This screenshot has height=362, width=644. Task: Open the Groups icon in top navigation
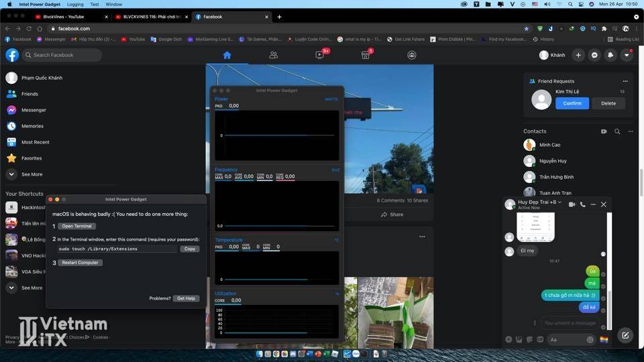point(412,55)
